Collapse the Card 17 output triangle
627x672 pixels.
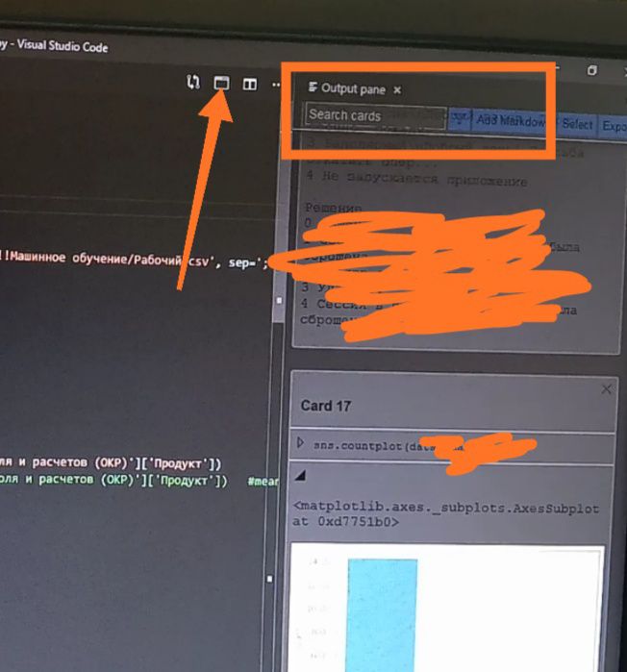pyautogui.click(x=301, y=475)
